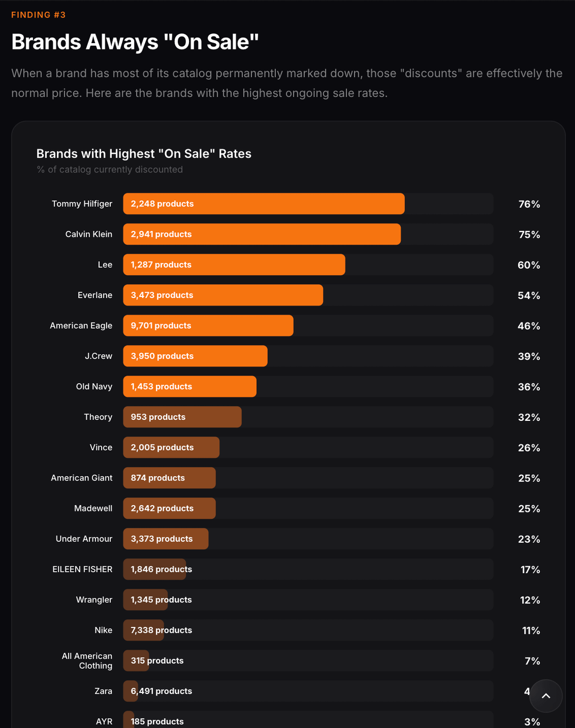
Task: Click the Calvin Klein 2,941 products bar
Action: point(261,234)
